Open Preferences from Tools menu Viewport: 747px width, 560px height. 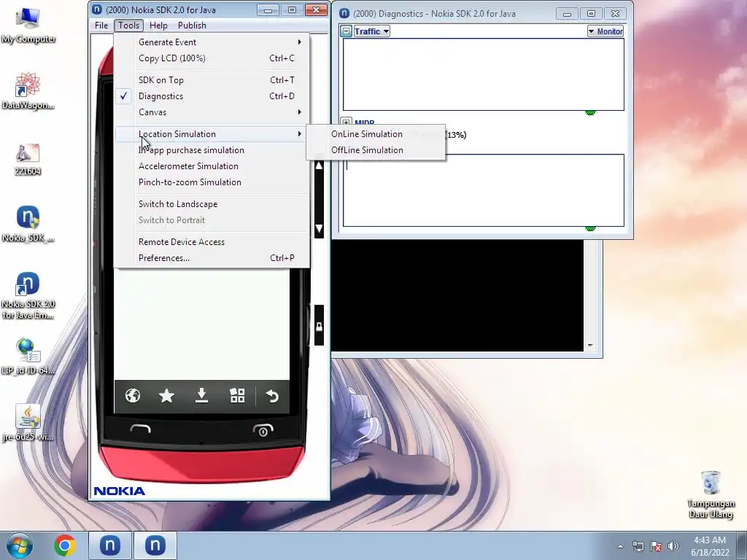[212, 258]
